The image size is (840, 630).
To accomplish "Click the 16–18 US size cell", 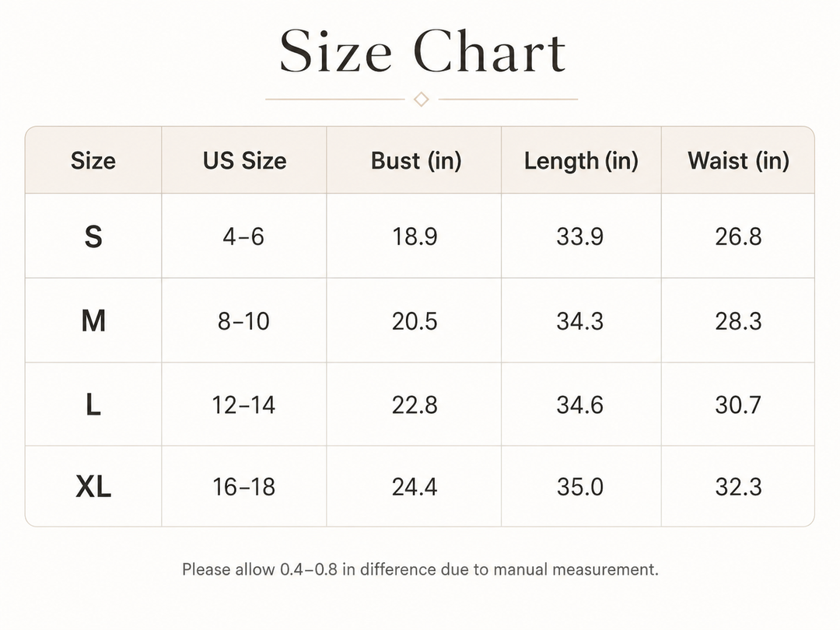I will (243, 487).
